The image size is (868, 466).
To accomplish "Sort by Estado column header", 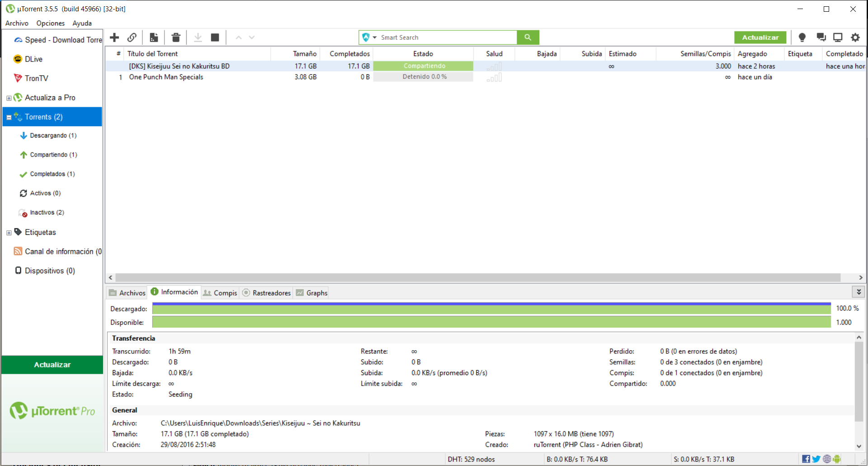I will 423,54.
